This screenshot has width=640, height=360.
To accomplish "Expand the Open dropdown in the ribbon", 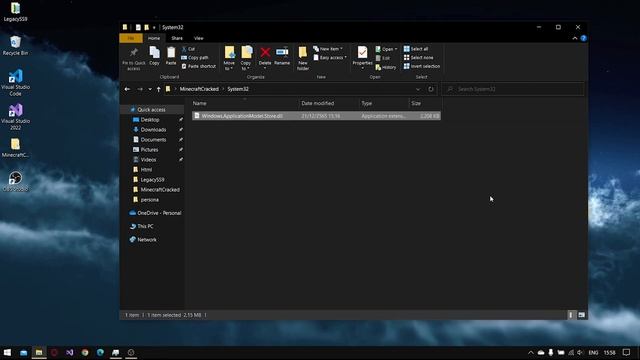I will (386, 49).
